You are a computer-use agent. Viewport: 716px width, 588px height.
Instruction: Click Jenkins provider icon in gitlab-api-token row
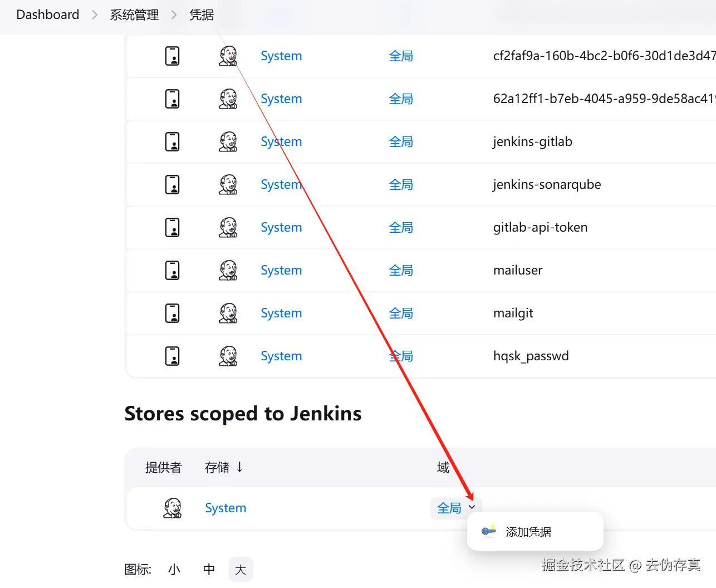228,228
